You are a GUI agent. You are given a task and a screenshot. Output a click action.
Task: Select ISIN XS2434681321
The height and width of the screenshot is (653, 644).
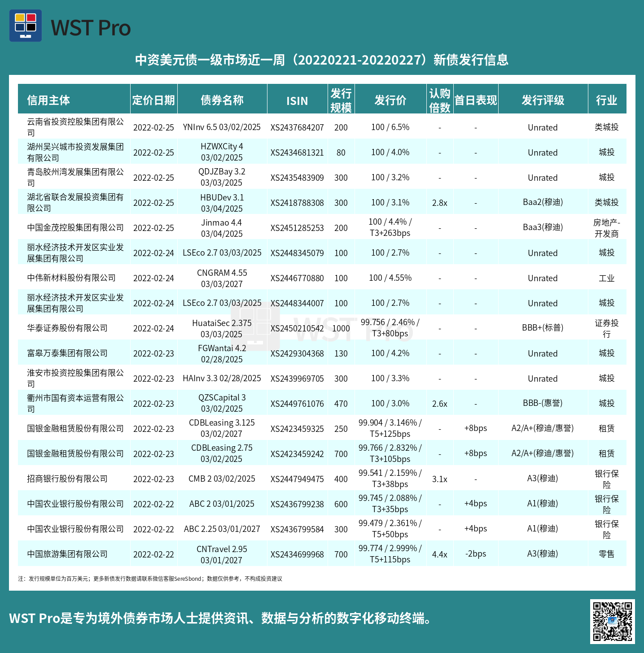[x=297, y=153]
